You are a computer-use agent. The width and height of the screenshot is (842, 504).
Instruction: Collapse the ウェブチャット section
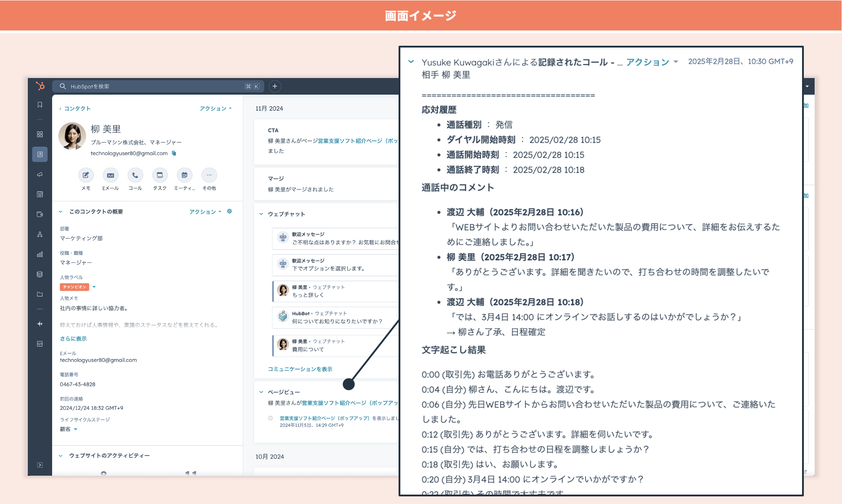[x=261, y=214]
